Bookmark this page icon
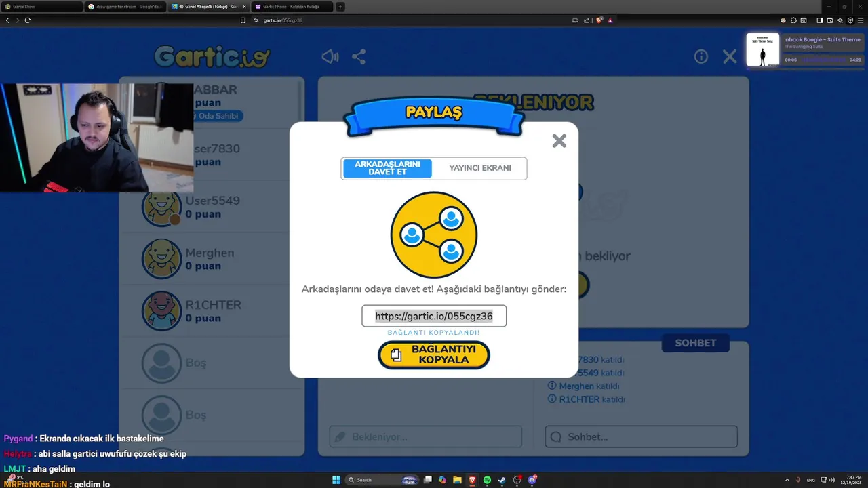Image resolution: width=868 pixels, height=488 pixels. [x=243, y=20]
